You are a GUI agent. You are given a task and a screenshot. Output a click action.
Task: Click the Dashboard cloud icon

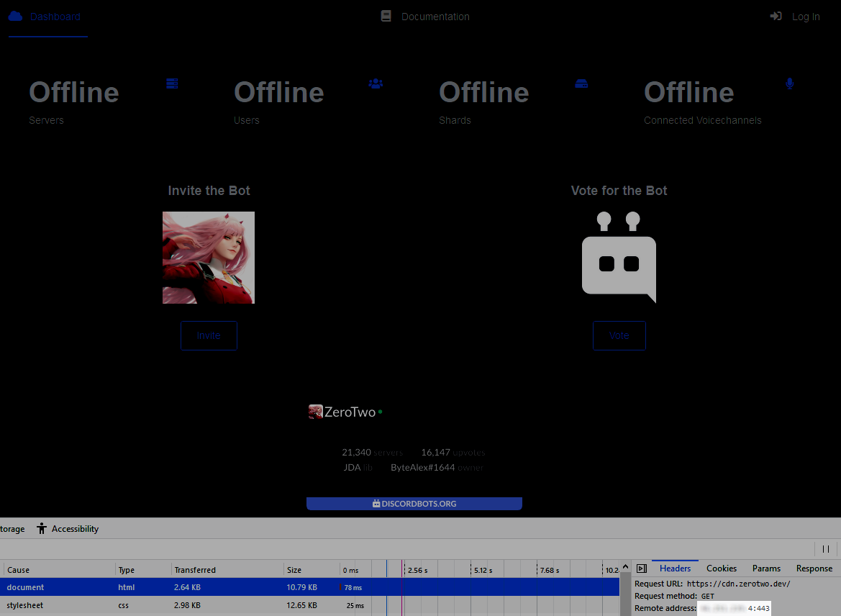coord(16,16)
